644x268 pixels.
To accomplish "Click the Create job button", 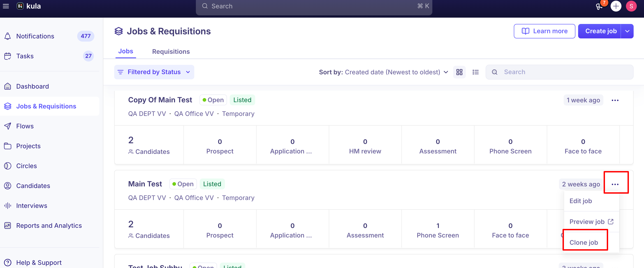I will [x=600, y=31].
